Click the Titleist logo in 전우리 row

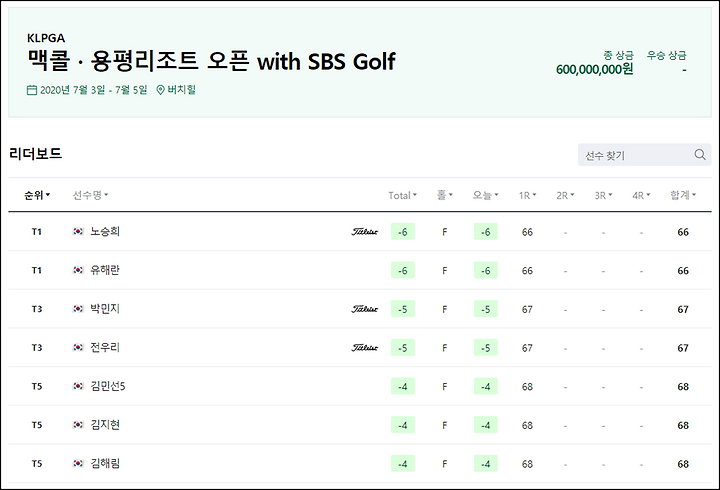point(365,348)
